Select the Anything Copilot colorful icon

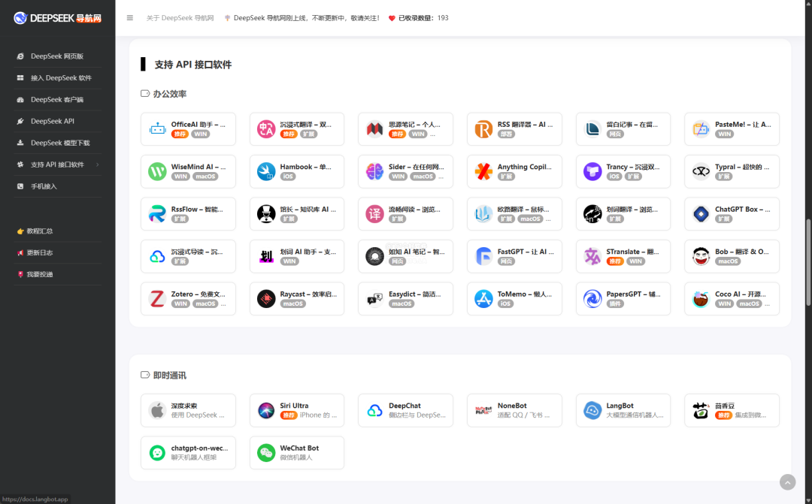click(x=483, y=171)
